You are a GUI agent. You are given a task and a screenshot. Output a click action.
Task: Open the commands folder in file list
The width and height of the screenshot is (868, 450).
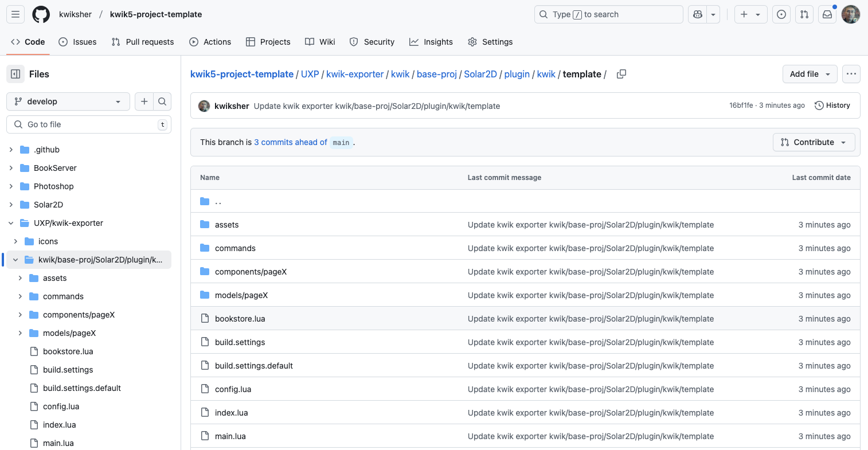(235, 248)
